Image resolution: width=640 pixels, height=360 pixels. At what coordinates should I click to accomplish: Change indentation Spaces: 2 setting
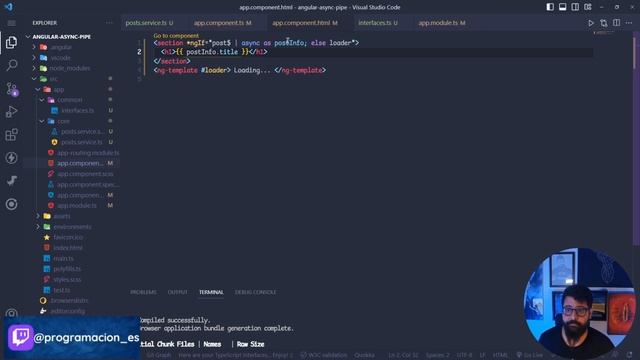pos(438,355)
